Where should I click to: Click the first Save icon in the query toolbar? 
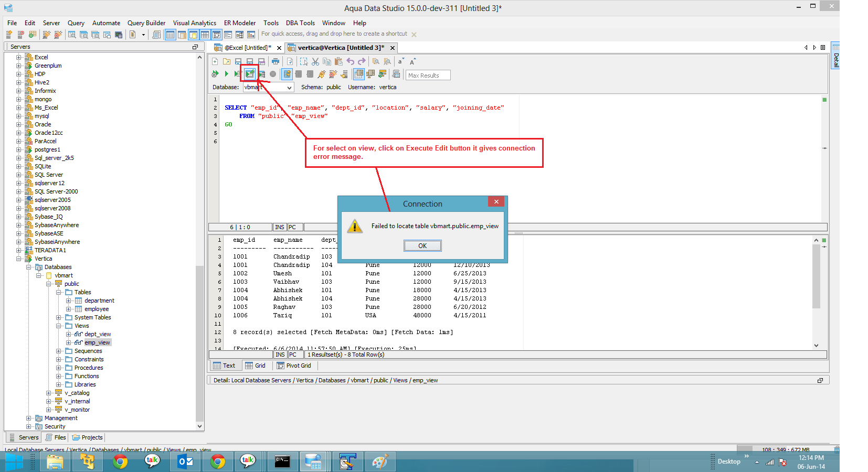click(x=238, y=61)
